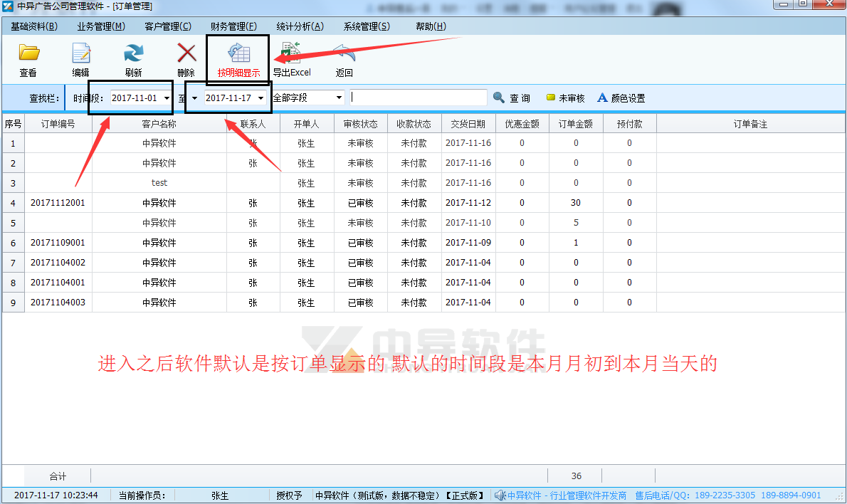Expand the start date 2017-11-01 picker
847x504 pixels.
(x=167, y=98)
